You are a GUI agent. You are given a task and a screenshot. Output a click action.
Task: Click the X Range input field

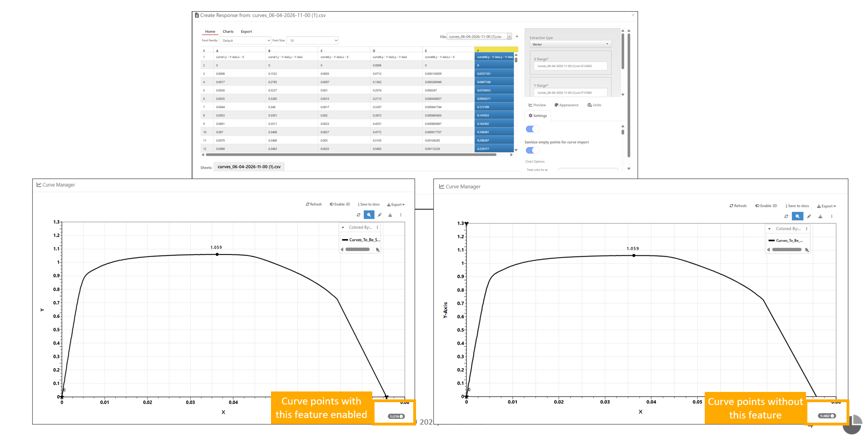(570, 66)
